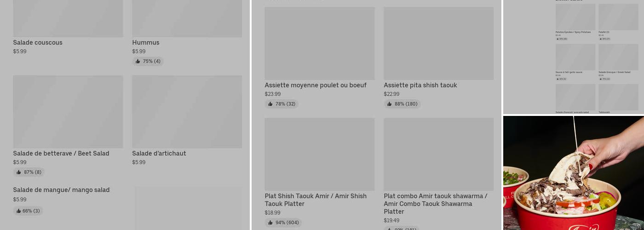Open Salade de mangue / mango salad title
Viewport: 644px width, 230px height.
61,190
